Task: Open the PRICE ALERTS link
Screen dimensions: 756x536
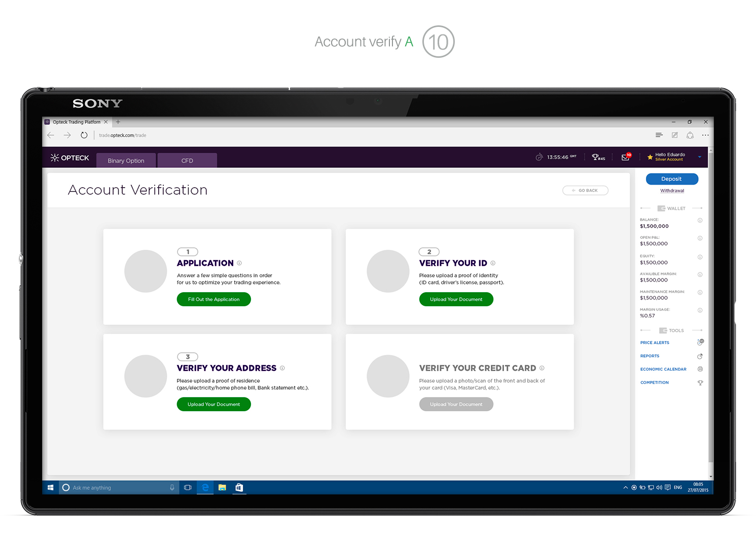Action: tap(655, 343)
